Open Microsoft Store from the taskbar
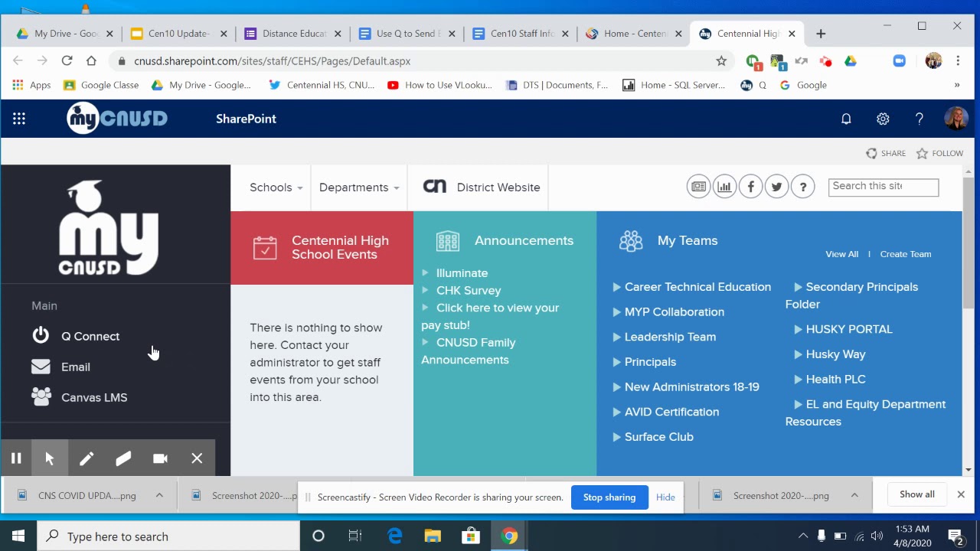Viewport: 980px width, 551px height. (470, 536)
